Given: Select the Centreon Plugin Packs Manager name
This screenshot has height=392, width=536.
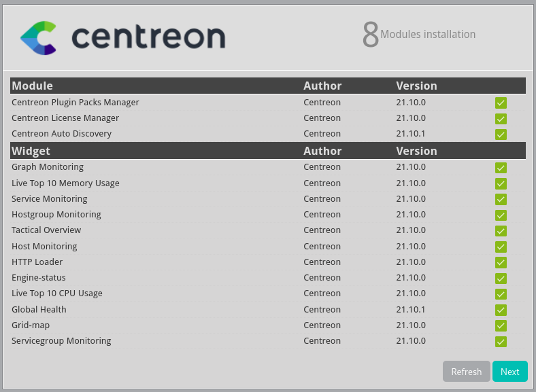Looking at the screenshot, I should [76, 103].
